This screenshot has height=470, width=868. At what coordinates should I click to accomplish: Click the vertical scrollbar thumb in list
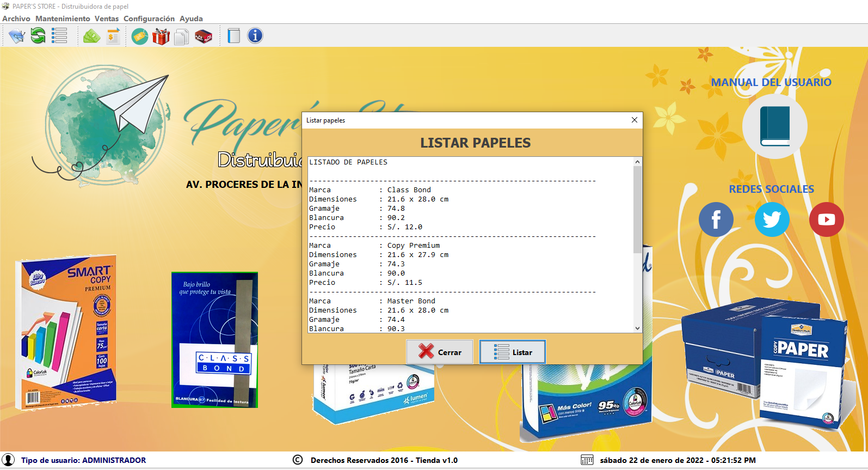(637, 210)
